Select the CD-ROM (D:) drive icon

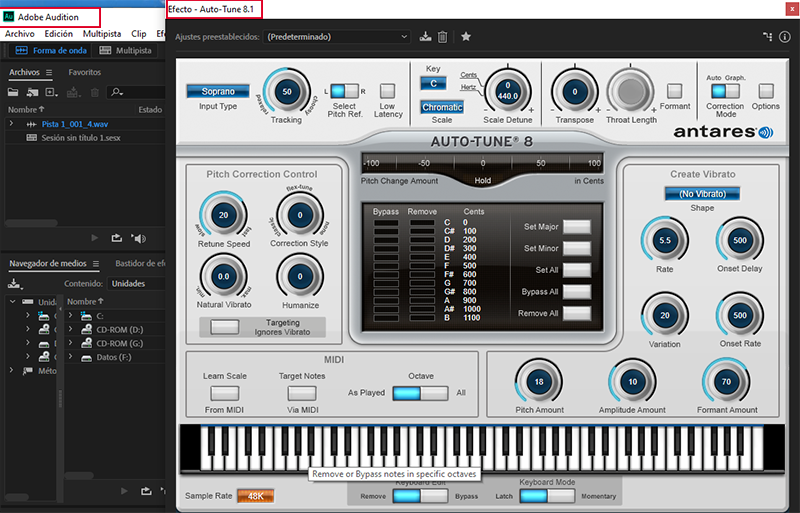tap(86, 330)
